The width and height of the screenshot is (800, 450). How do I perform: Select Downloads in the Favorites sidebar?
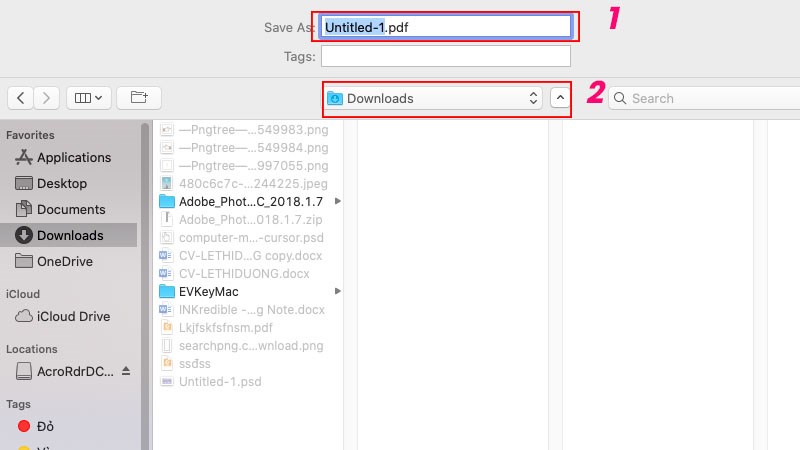coord(70,235)
